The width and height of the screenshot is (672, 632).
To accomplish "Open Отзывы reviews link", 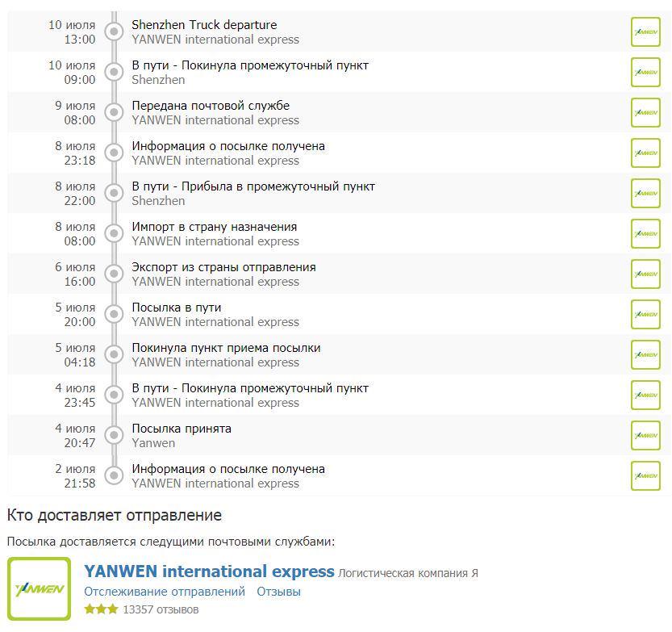I will click(x=278, y=592).
